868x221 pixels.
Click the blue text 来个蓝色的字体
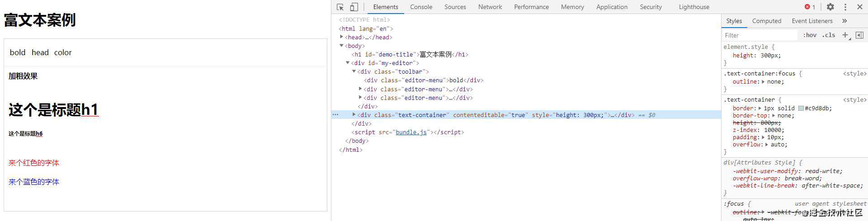click(34, 182)
